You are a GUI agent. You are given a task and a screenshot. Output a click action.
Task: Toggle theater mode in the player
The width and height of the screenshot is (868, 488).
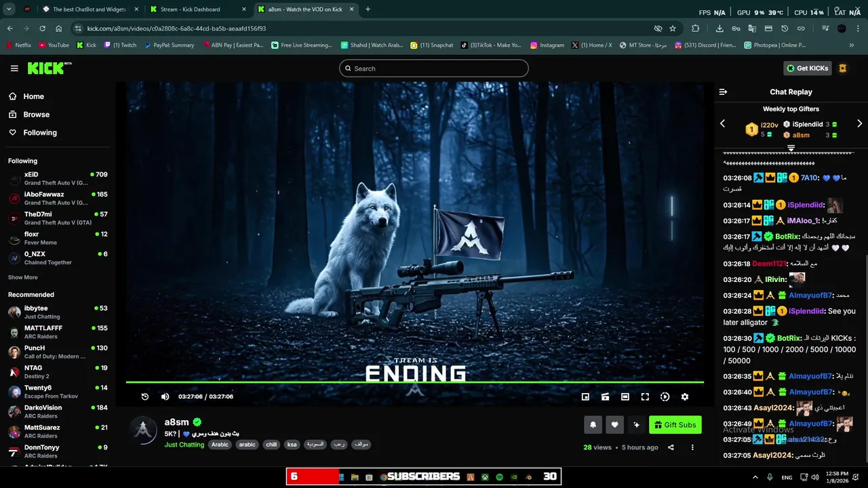(x=625, y=396)
